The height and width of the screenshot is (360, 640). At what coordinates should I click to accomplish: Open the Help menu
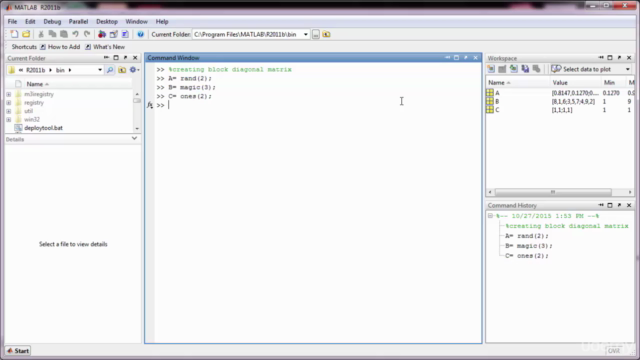162,21
